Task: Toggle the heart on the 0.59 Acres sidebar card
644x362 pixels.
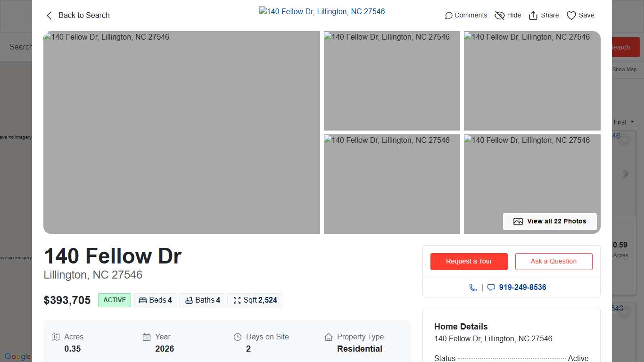Action: click(624, 140)
